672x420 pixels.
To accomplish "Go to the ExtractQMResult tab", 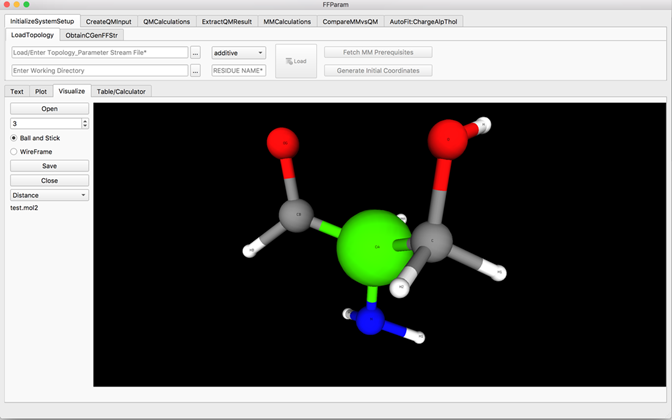I will click(227, 21).
